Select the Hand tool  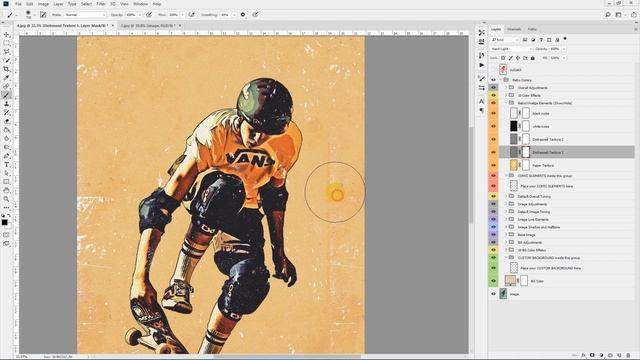(x=6, y=191)
